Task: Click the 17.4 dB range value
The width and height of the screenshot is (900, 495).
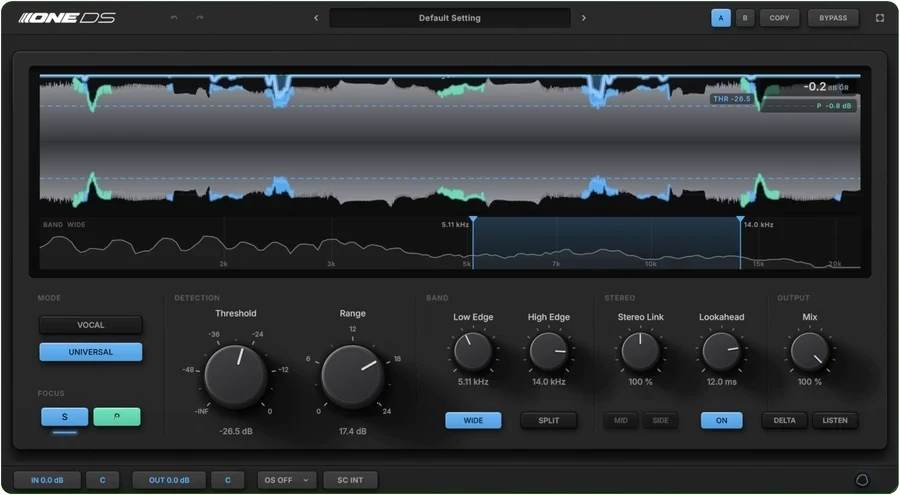Action: [352, 431]
